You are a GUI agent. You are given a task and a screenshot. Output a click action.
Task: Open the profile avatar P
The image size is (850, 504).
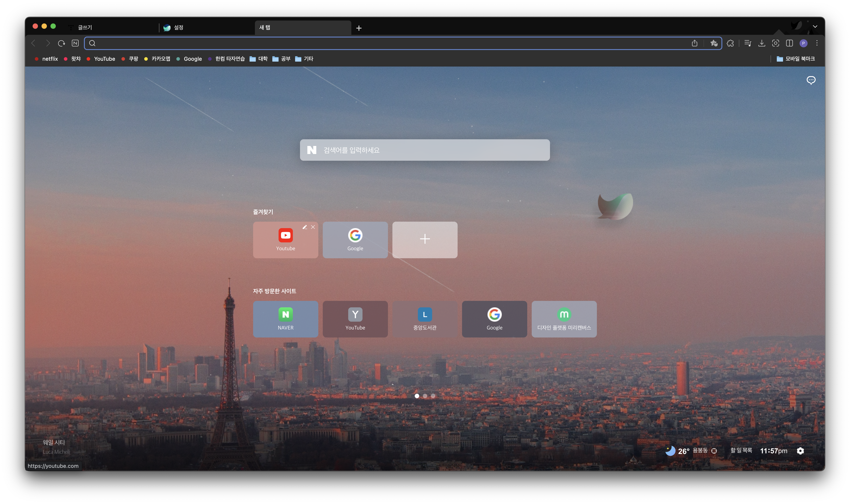pos(803,43)
